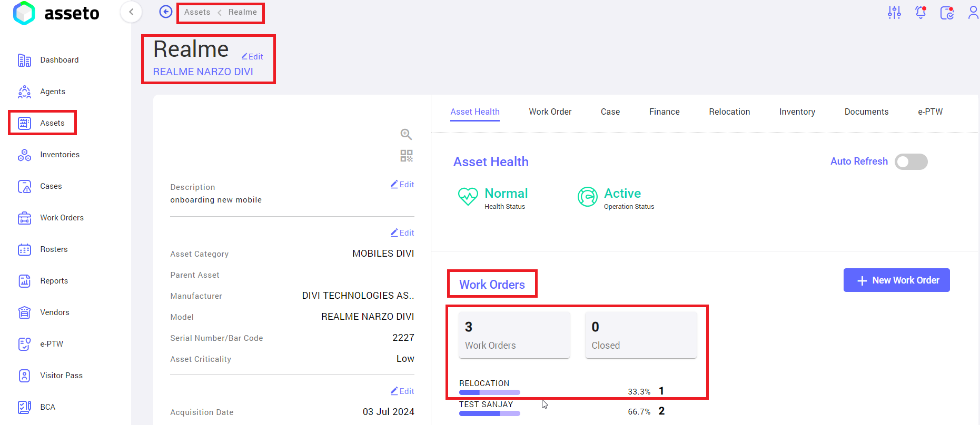The height and width of the screenshot is (425, 980).
Task: Select the Relocation tab
Action: [729, 112]
